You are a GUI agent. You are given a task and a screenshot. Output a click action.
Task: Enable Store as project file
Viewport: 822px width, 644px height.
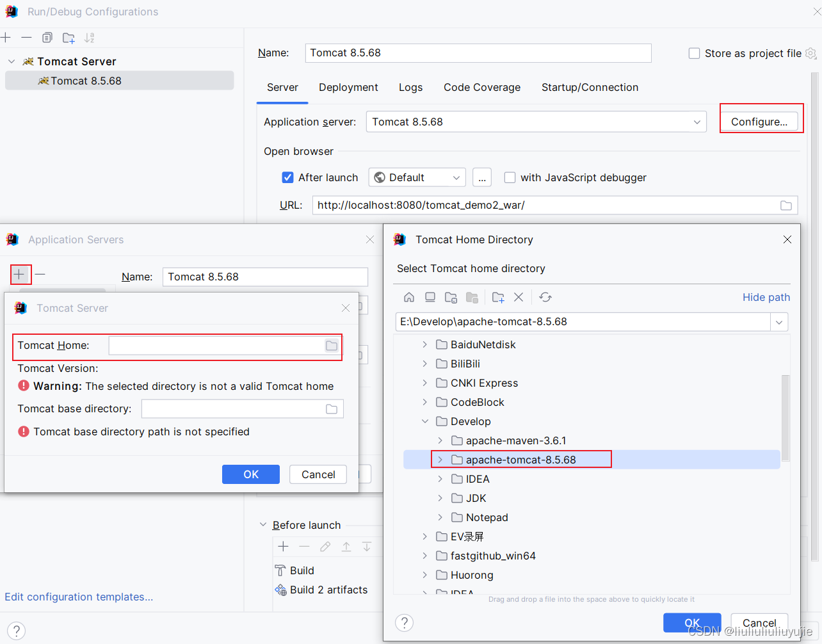[x=694, y=53]
